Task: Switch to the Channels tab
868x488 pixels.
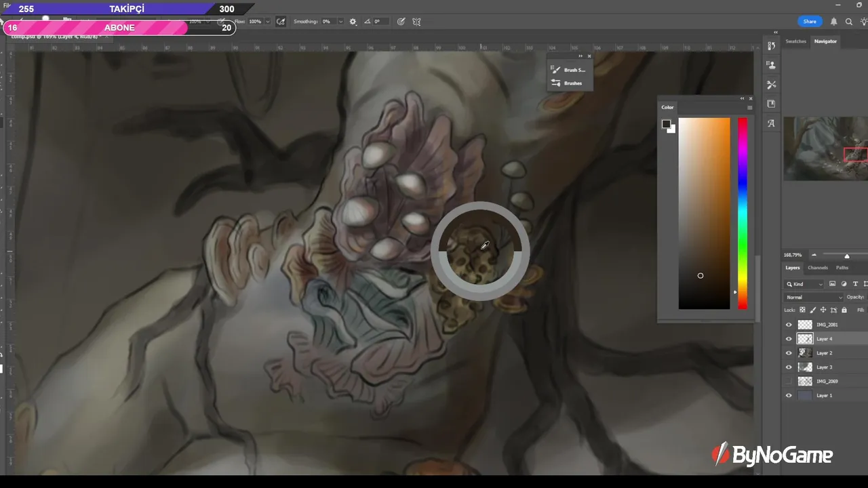Action: 818,268
